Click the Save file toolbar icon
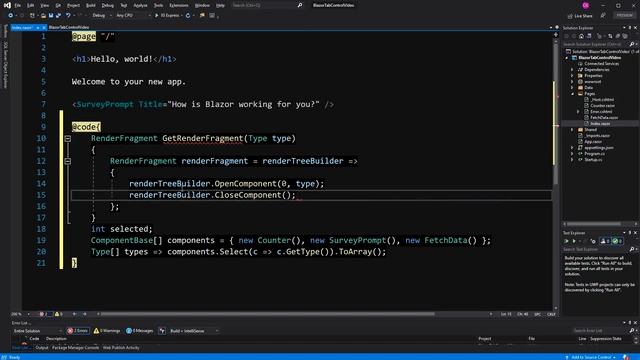Viewport: 640px width, 360px height. (x=51, y=16)
